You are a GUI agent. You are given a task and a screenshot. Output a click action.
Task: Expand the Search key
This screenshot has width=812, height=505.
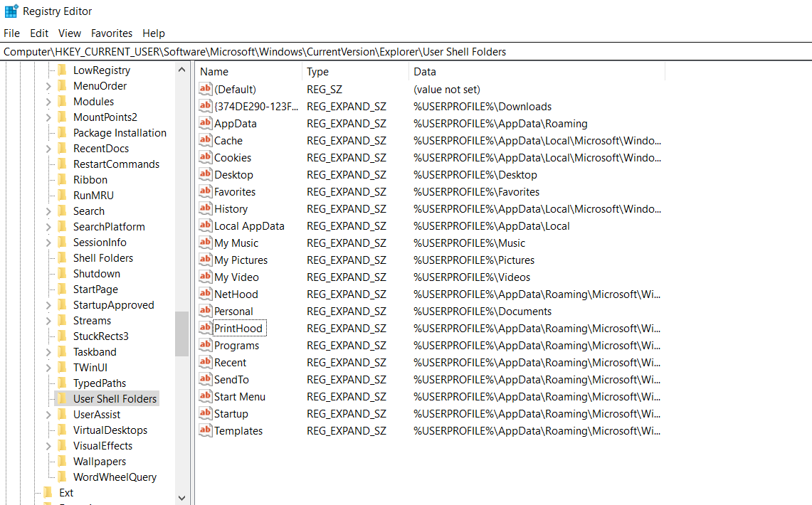coord(48,211)
